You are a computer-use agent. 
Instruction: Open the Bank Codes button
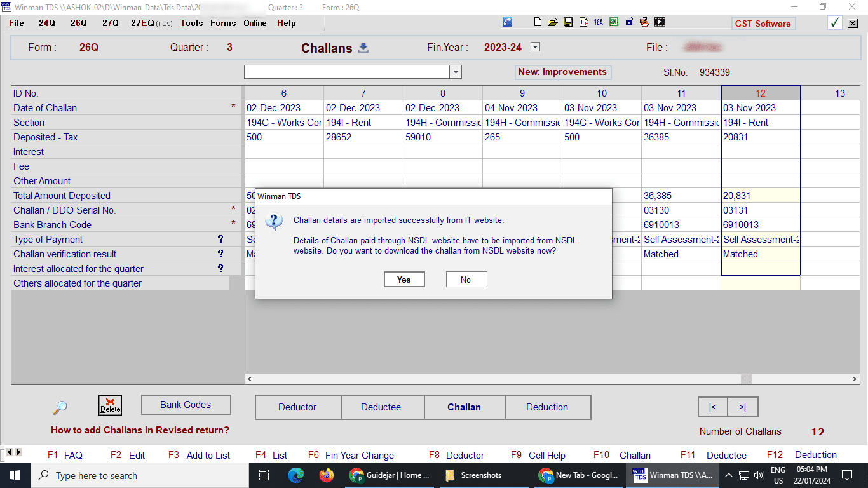186,405
